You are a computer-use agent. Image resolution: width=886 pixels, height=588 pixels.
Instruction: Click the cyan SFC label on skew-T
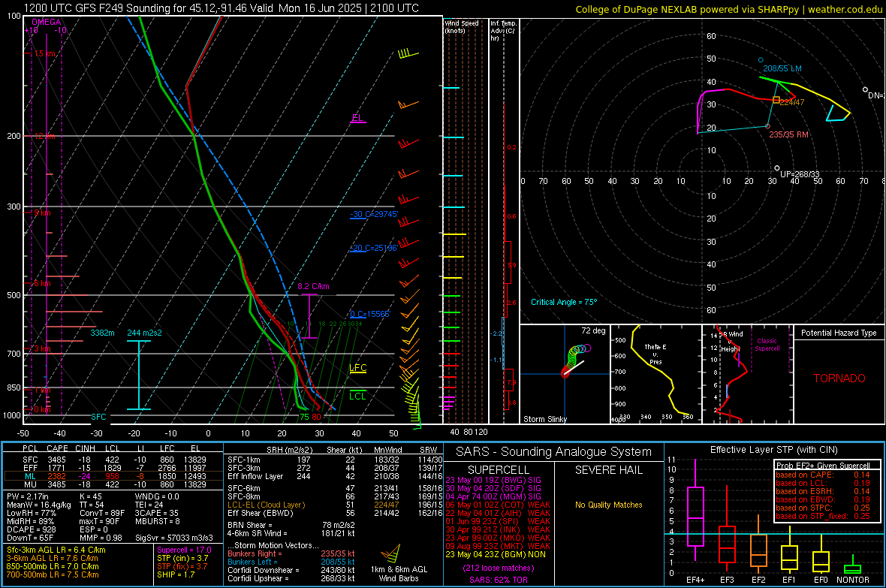pyautogui.click(x=98, y=417)
